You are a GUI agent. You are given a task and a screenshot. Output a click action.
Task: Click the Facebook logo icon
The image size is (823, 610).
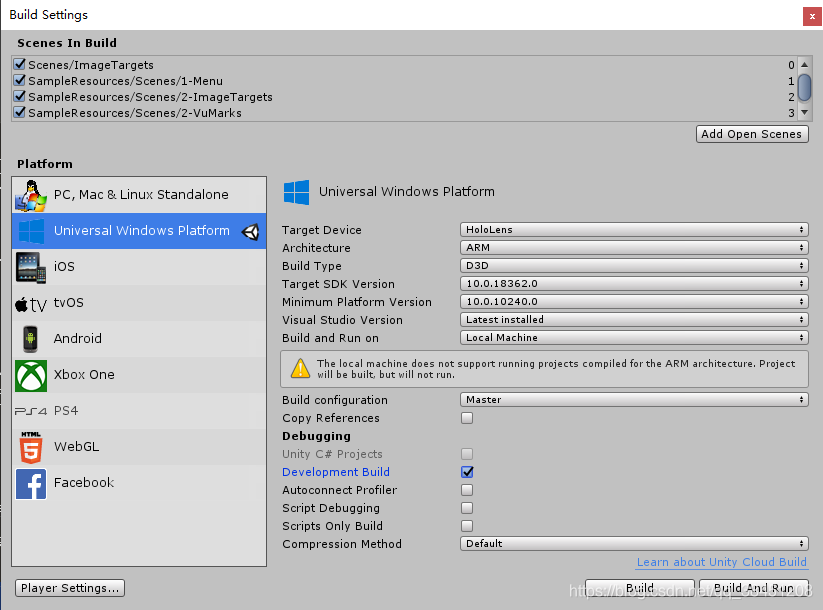point(31,484)
